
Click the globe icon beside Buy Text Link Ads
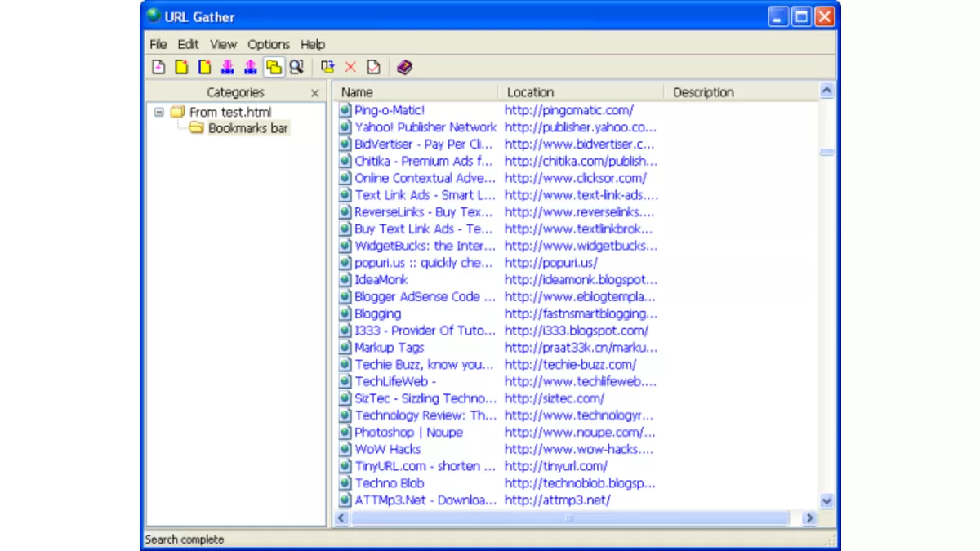point(345,229)
